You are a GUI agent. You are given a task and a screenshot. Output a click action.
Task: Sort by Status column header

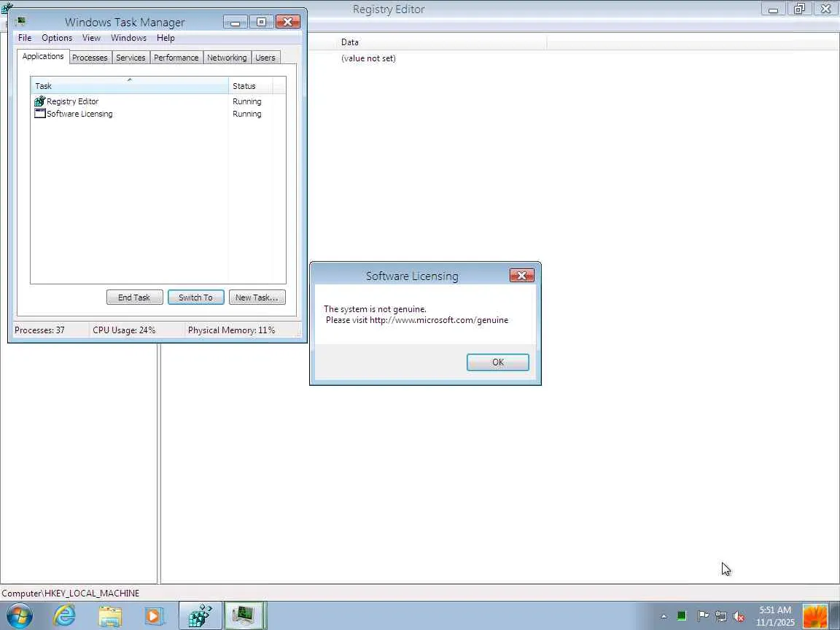(250, 86)
